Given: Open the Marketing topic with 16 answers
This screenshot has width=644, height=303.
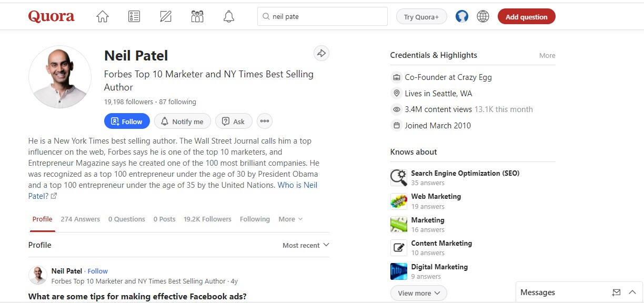Looking at the screenshot, I should pyautogui.click(x=428, y=220).
